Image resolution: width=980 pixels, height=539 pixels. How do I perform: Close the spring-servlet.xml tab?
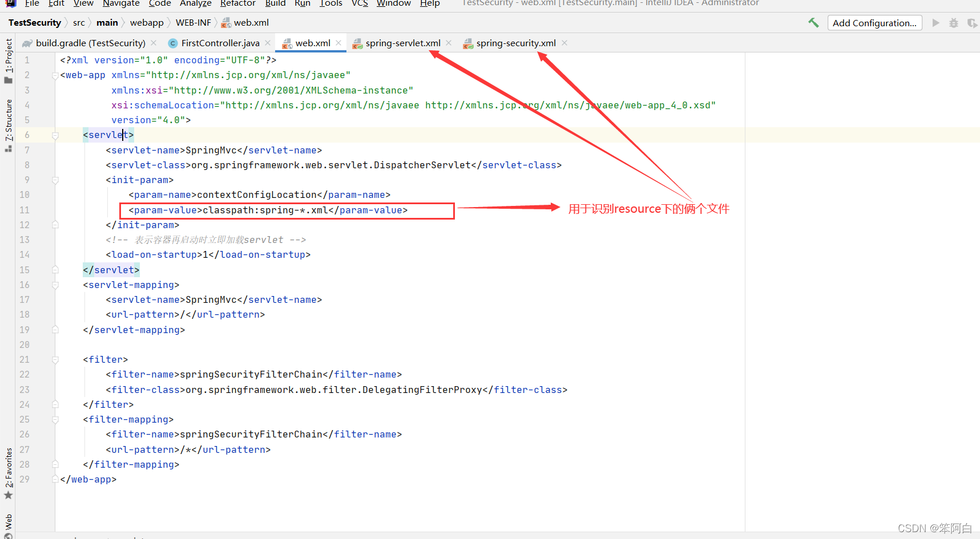click(x=449, y=43)
